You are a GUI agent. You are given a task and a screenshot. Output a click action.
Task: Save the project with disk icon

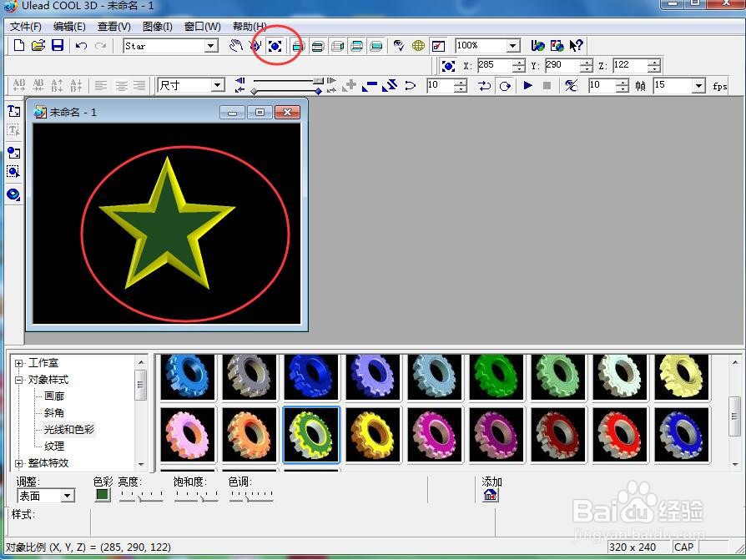tap(58, 46)
